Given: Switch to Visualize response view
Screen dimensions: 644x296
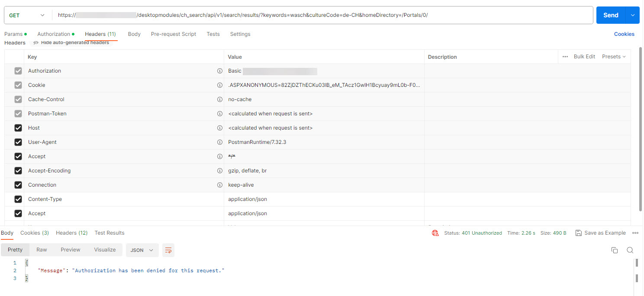Looking at the screenshot, I should coord(105,250).
